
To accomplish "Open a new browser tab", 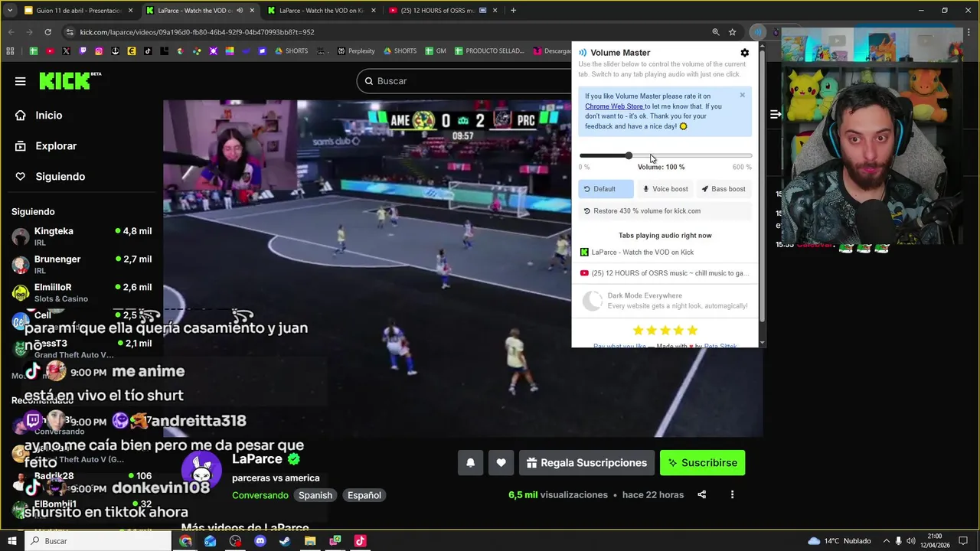I will click(x=513, y=11).
